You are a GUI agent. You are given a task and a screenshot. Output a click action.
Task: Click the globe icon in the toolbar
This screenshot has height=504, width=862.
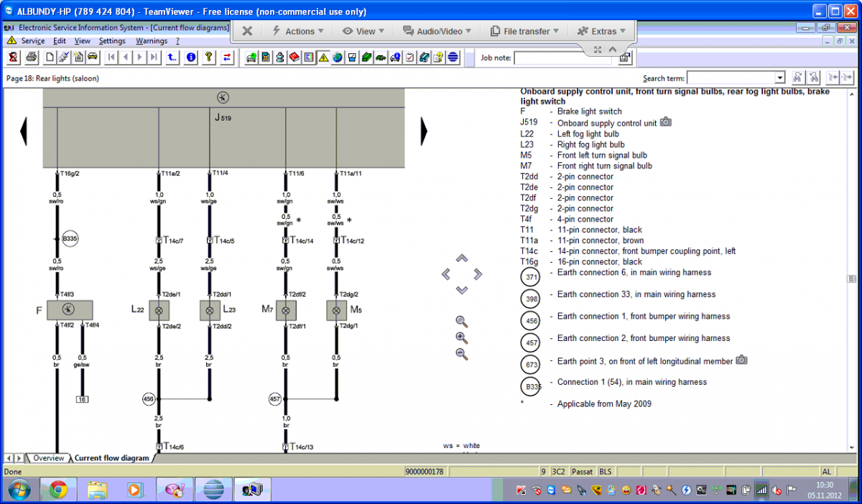338,57
